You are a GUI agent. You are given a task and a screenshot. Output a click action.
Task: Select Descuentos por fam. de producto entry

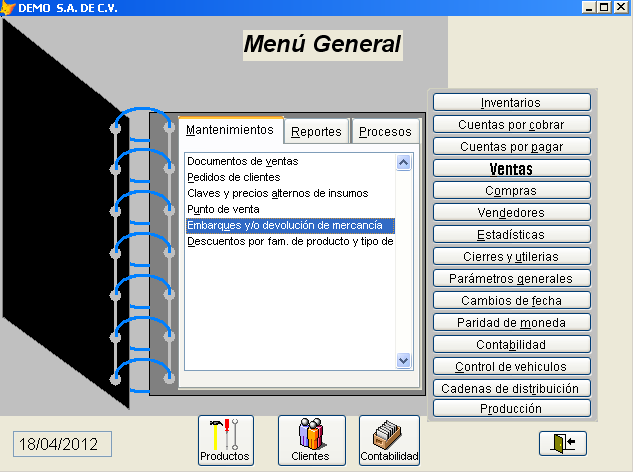pos(290,241)
